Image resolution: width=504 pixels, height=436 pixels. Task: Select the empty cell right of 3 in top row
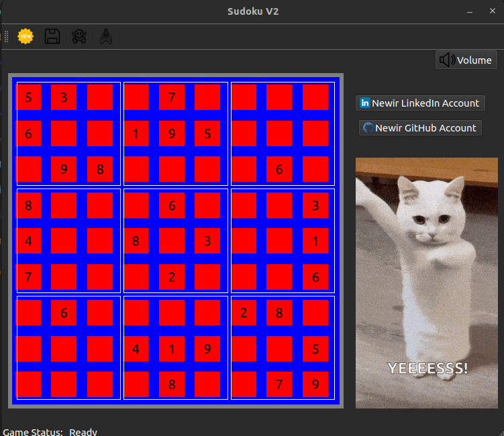tap(100, 97)
